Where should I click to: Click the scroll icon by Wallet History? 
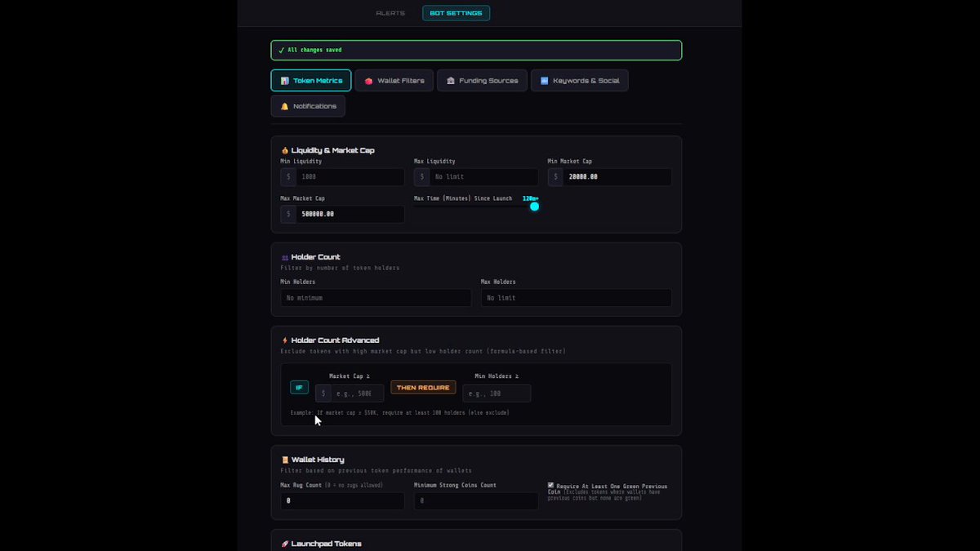click(x=285, y=460)
